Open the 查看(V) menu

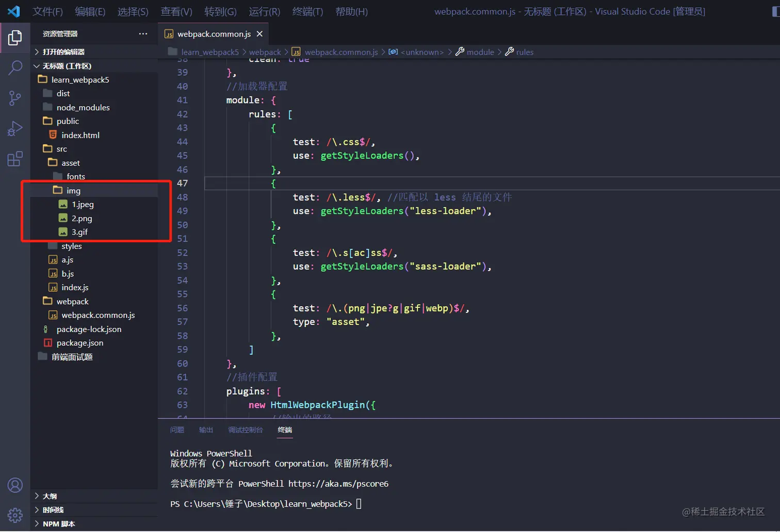176,11
